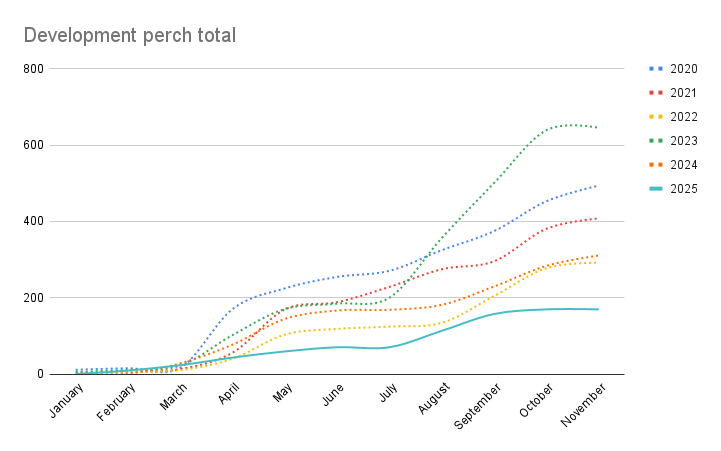Click the 2025 teal legend line
Screen dimensions: 721x451
[x=656, y=189]
